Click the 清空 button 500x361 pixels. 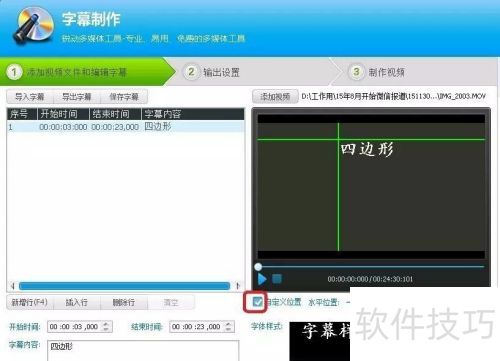click(171, 302)
